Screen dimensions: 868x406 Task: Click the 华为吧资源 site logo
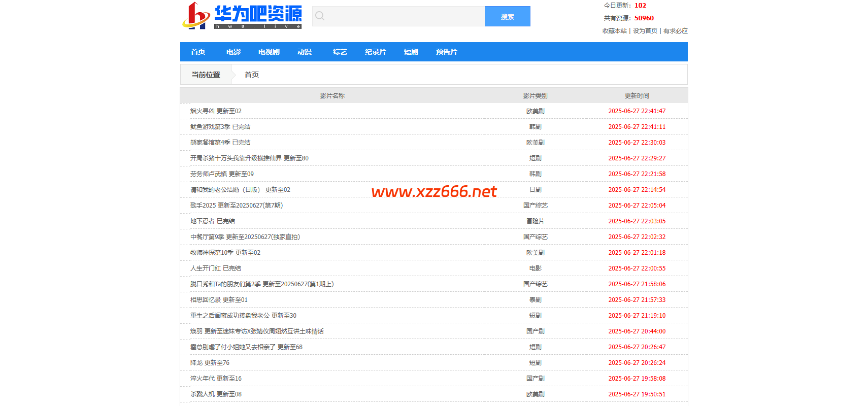click(242, 16)
